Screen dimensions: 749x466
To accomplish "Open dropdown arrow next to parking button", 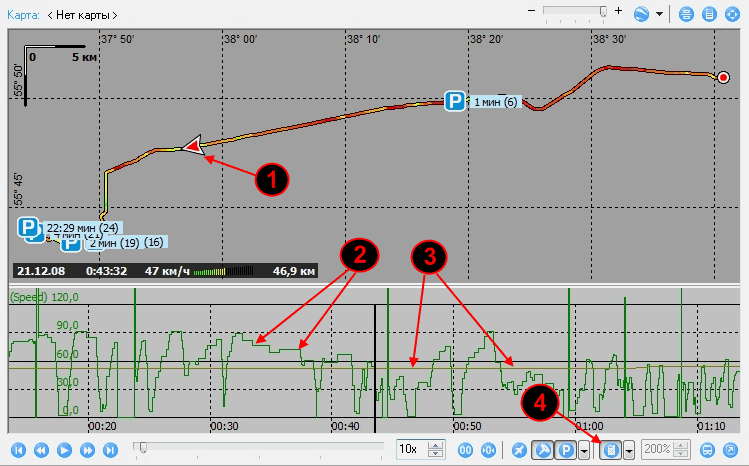I will click(583, 450).
